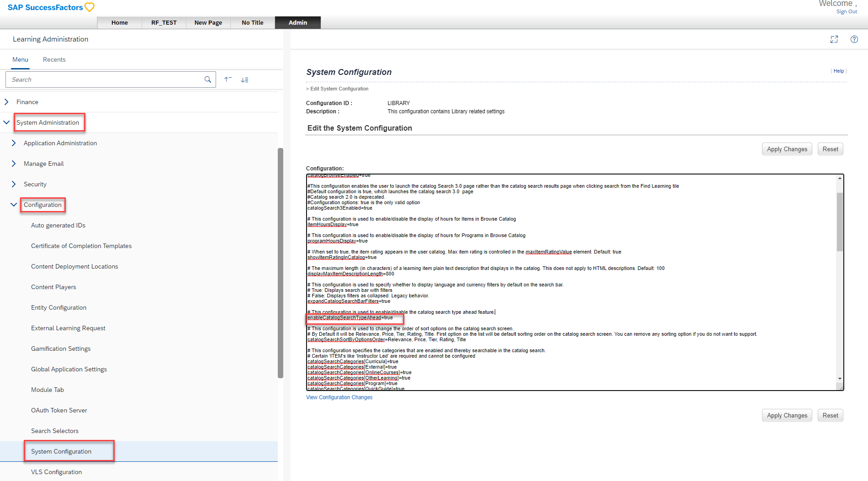Click the textarea scroll down arrow
Image resolution: width=868 pixels, height=481 pixels.
(x=840, y=379)
